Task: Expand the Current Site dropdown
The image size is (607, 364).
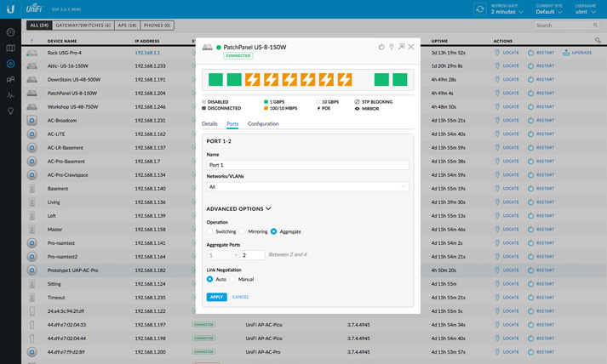Action: 549,12
